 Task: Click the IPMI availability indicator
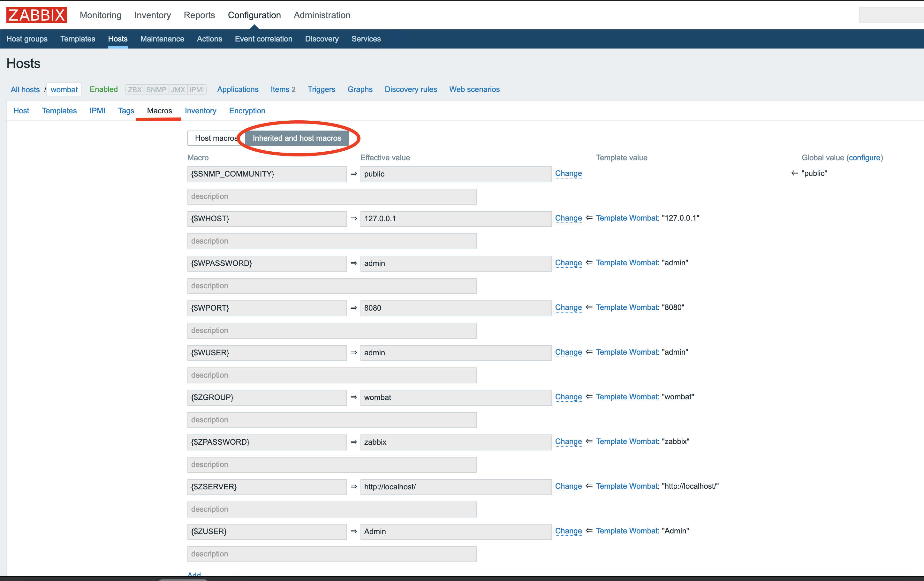pyautogui.click(x=197, y=89)
